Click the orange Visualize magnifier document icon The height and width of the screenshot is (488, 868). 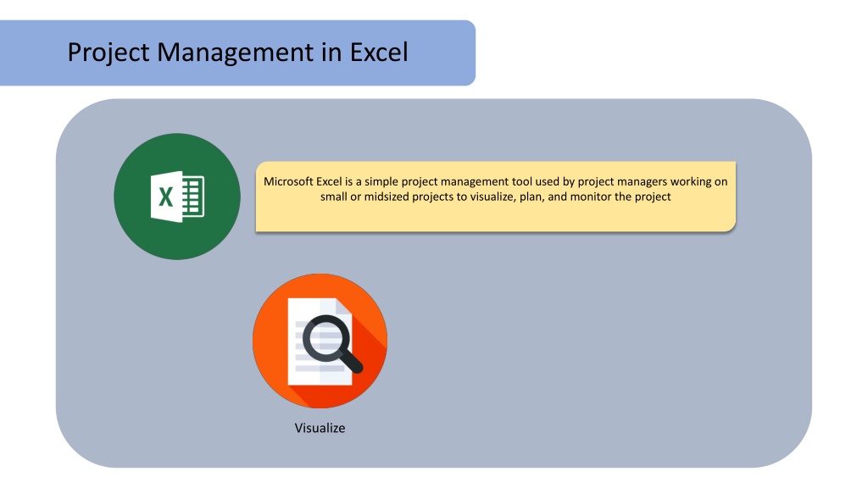pyautogui.click(x=320, y=341)
